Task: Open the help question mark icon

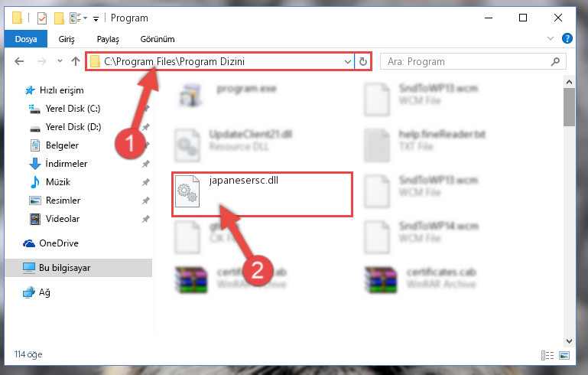Action: tap(567, 38)
